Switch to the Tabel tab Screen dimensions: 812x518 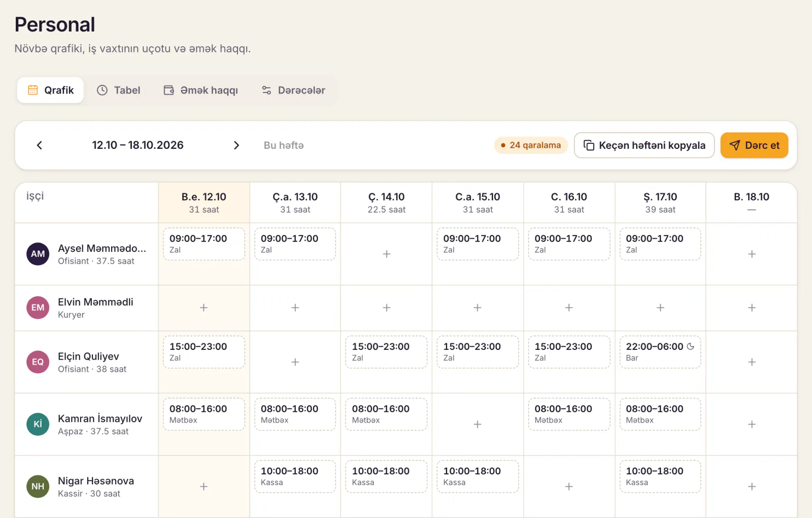(x=118, y=90)
